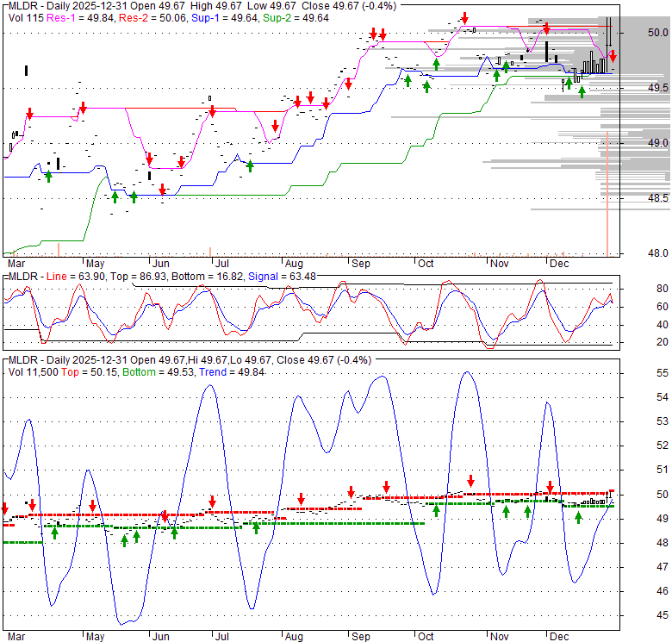The width and height of the screenshot is (672, 642).
Task: Click the first red arrow at the bottom chart's left edge
Action: click(3, 508)
